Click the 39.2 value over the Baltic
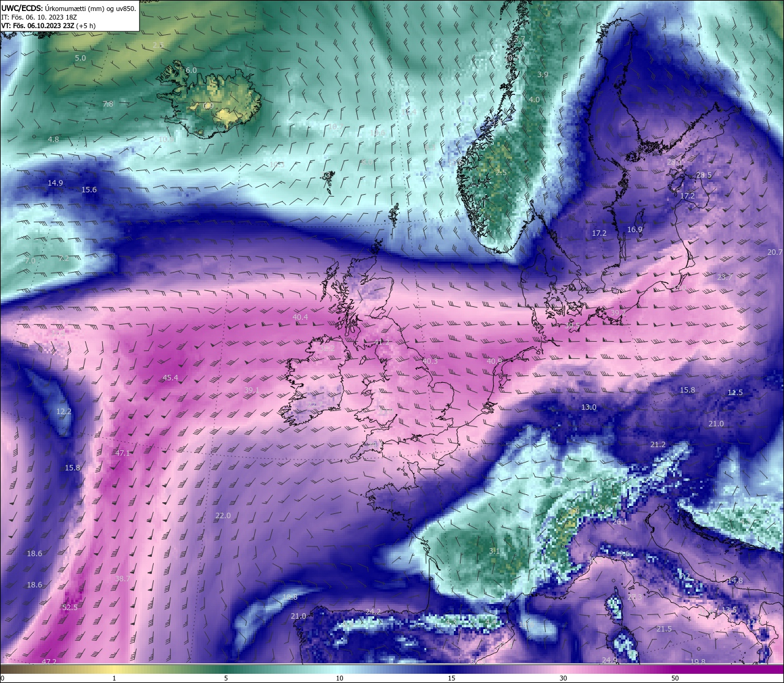The image size is (784, 683). (x=618, y=313)
